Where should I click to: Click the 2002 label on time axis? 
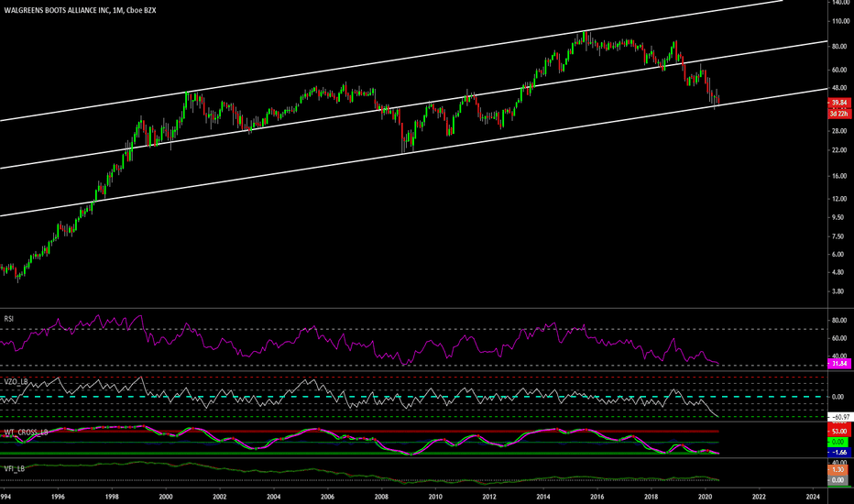coord(220,497)
